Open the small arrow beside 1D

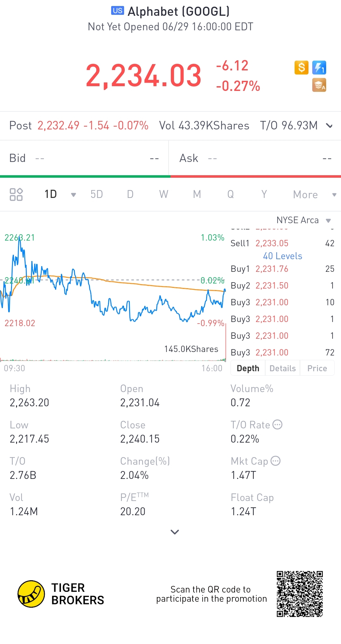click(x=74, y=195)
